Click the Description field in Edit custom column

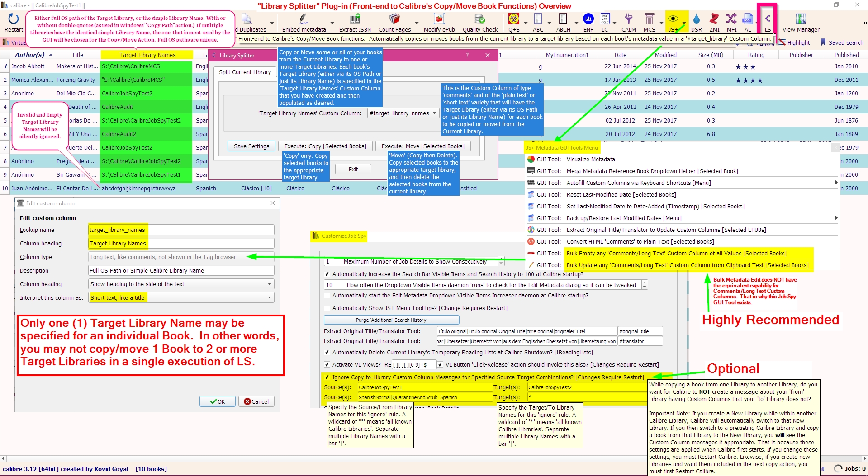pyautogui.click(x=181, y=271)
